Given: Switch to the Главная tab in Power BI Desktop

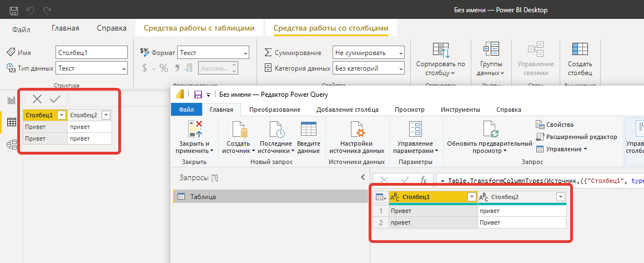Looking at the screenshot, I should pos(66,28).
